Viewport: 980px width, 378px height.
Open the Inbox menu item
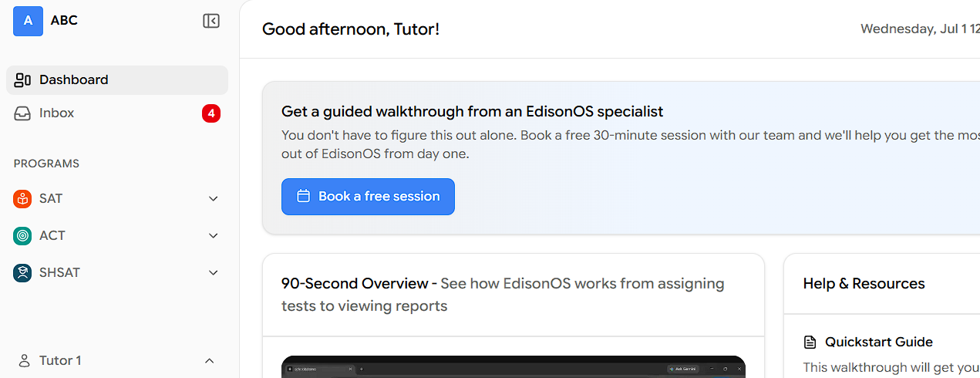(x=117, y=113)
